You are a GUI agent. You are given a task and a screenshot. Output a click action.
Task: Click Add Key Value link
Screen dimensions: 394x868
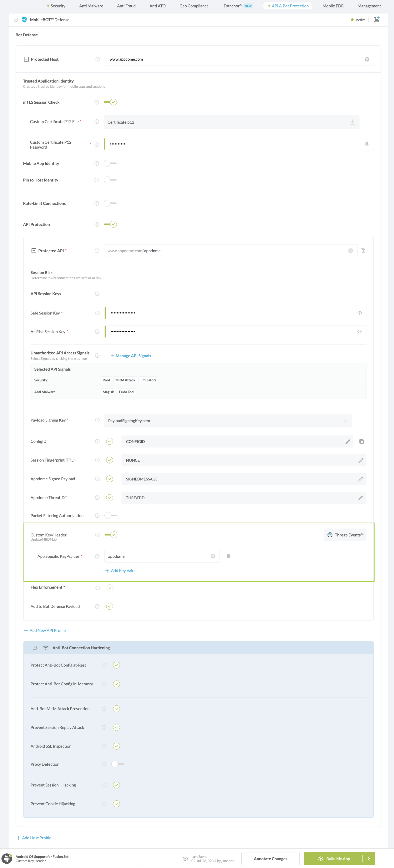point(121,570)
